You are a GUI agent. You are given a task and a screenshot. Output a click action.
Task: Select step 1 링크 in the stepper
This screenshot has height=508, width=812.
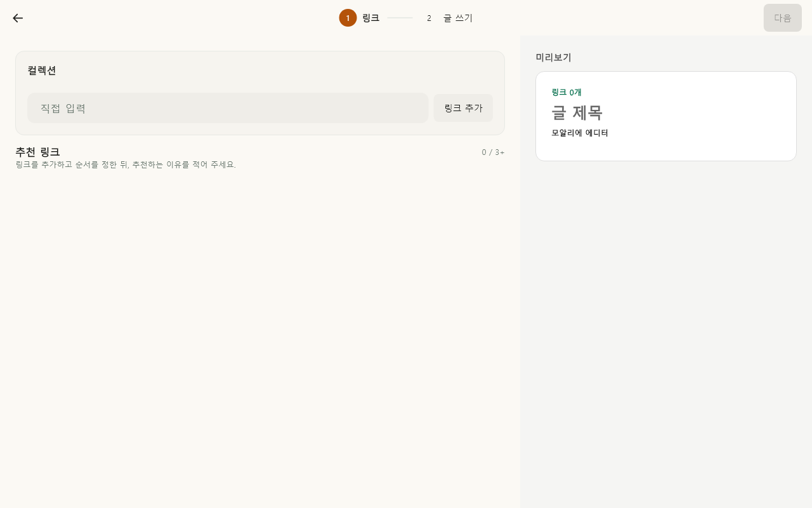[x=359, y=18]
